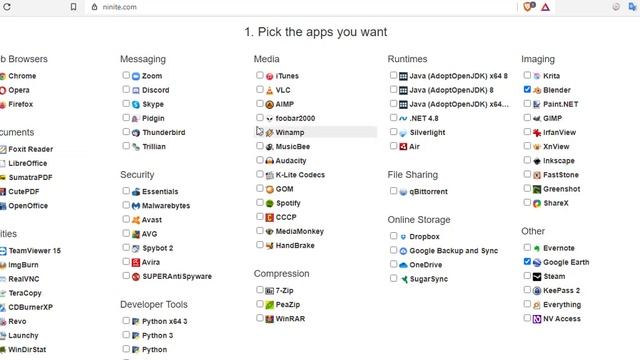
Task: Click the Greenshot label
Action: click(562, 189)
